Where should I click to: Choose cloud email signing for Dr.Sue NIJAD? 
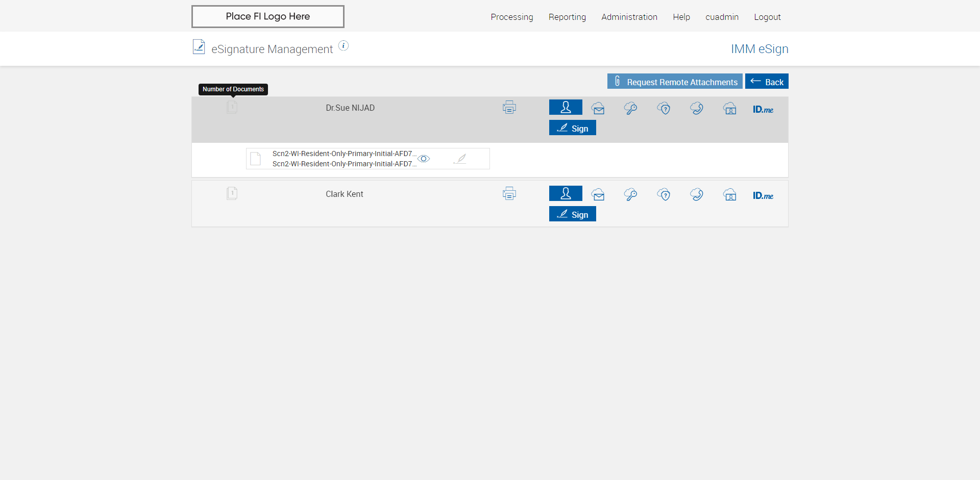point(598,108)
